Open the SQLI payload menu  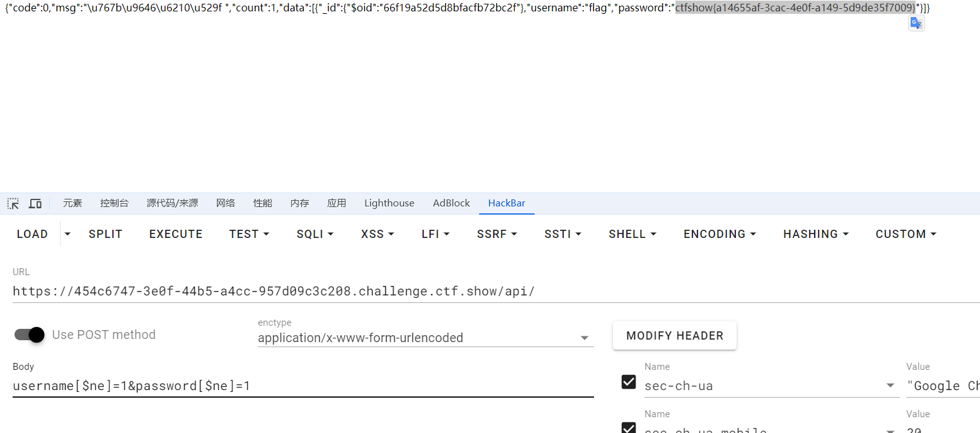click(315, 234)
